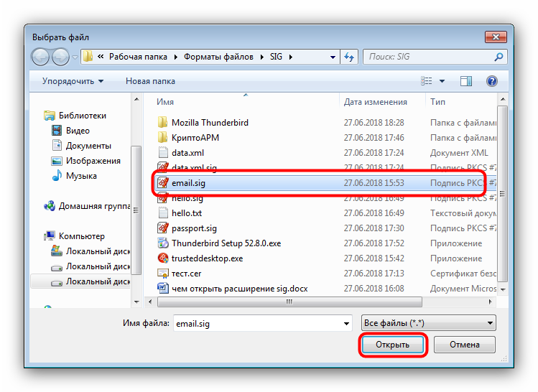Select the 'hello.txt' file
538x392 pixels.
pyautogui.click(x=187, y=213)
